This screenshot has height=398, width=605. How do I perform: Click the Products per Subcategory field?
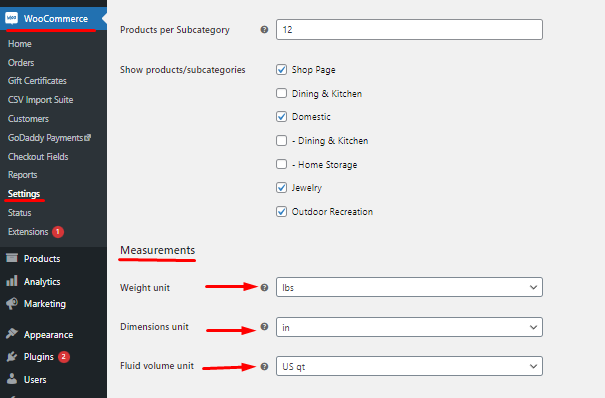409,30
